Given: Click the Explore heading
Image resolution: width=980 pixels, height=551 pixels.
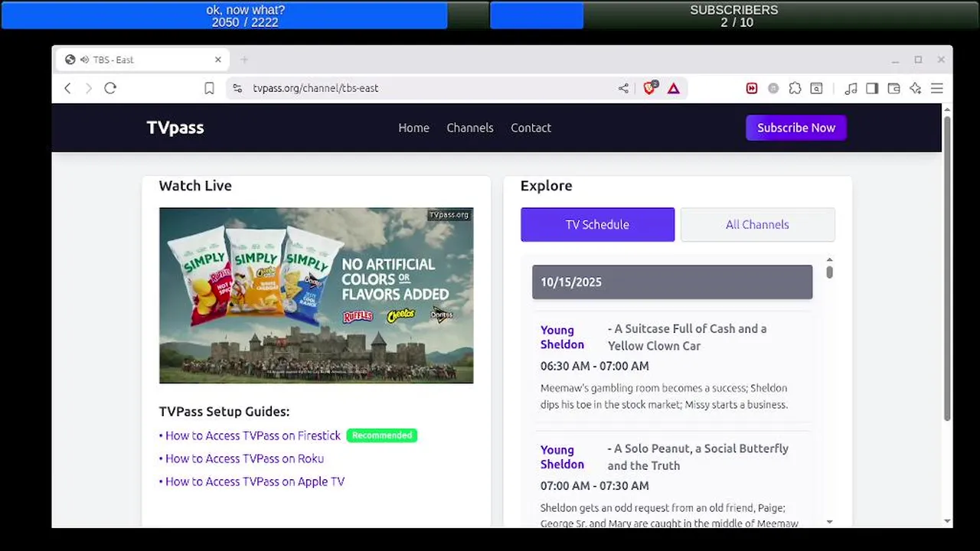Looking at the screenshot, I should pos(546,186).
